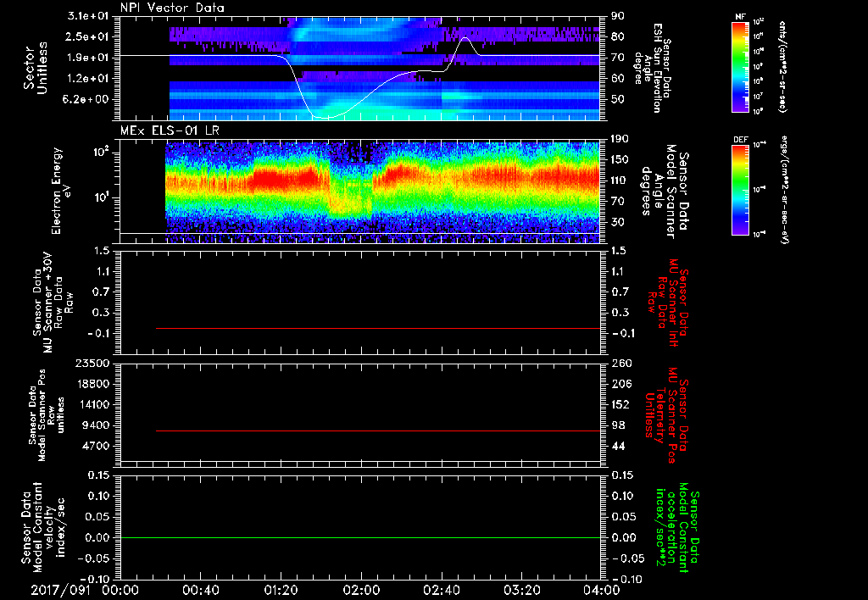The height and width of the screenshot is (600, 868).
Task: Click the red "MU Scanner Pos Telemetry" axis label
Action: (666, 416)
